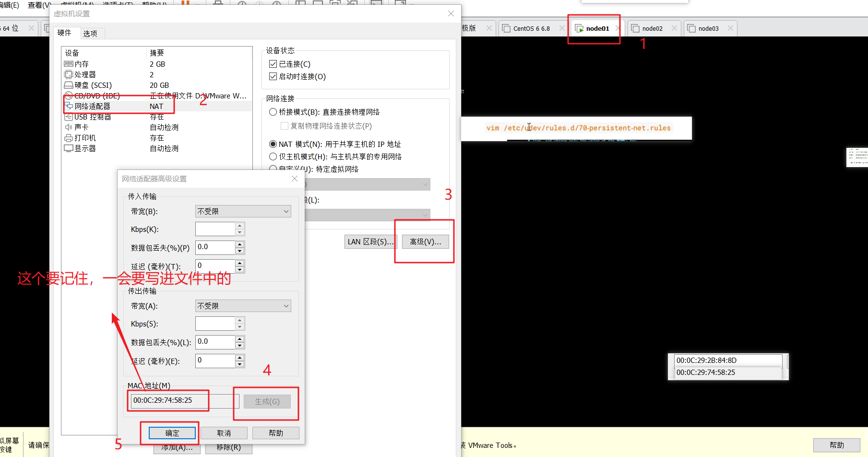Viewport: 868px width, 457px height.
Task: Click the 帮助 button in yellow bar
Action: click(x=837, y=445)
